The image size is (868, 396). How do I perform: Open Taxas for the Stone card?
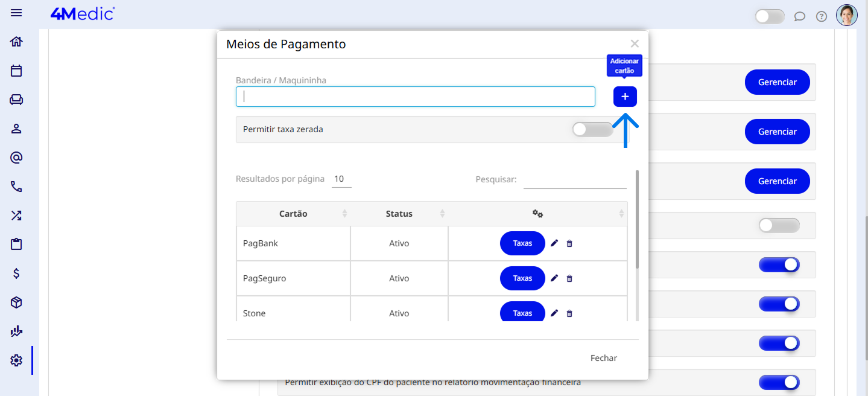[x=522, y=313]
